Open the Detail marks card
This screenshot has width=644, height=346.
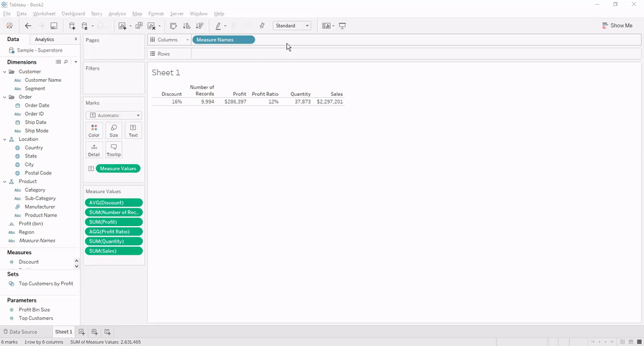tap(94, 150)
